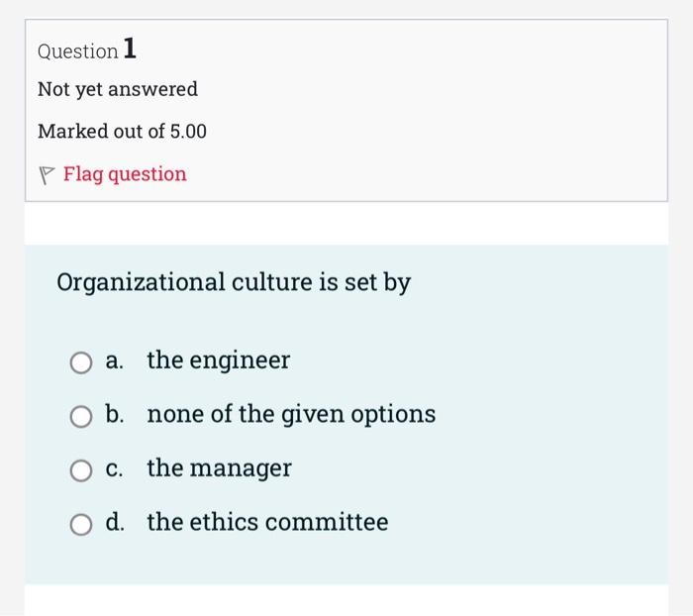The width and height of the screenshot is (693, 616).
Task: Click the "Not yet answered" status text
Action: tap(118, 89)
